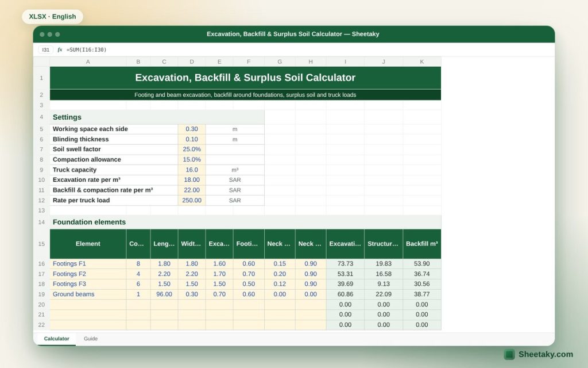Click the Sheetaky logo icon

[509, 354]
